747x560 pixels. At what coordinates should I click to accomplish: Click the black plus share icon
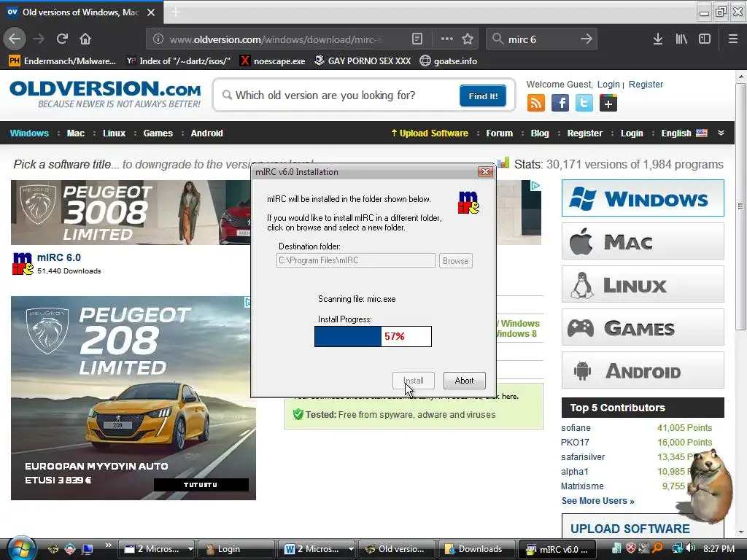point(608,103)
